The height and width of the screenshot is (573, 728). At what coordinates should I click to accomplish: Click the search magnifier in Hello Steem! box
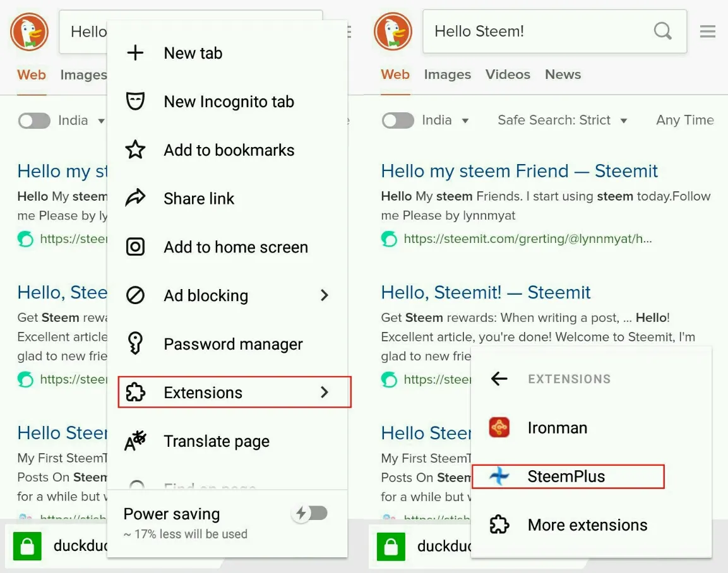click(x=662, y=31)
